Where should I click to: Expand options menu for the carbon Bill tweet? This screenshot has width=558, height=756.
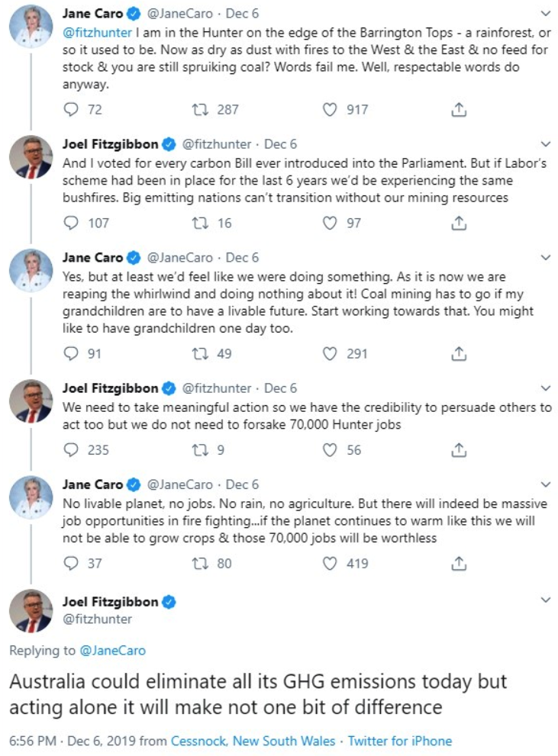[x=545, y=144]
